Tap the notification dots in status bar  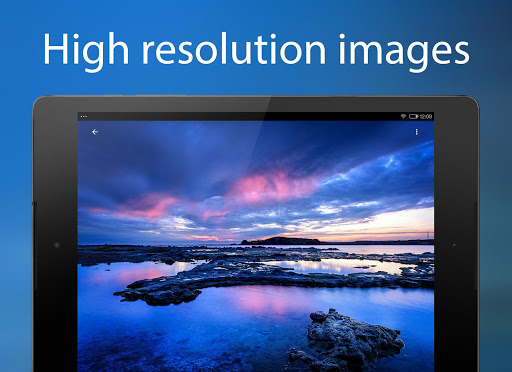point(84,116)
